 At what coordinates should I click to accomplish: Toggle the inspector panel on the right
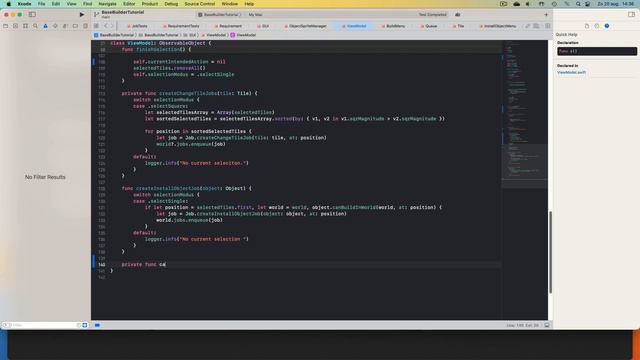pyautogui.click(x=631, y=14)
